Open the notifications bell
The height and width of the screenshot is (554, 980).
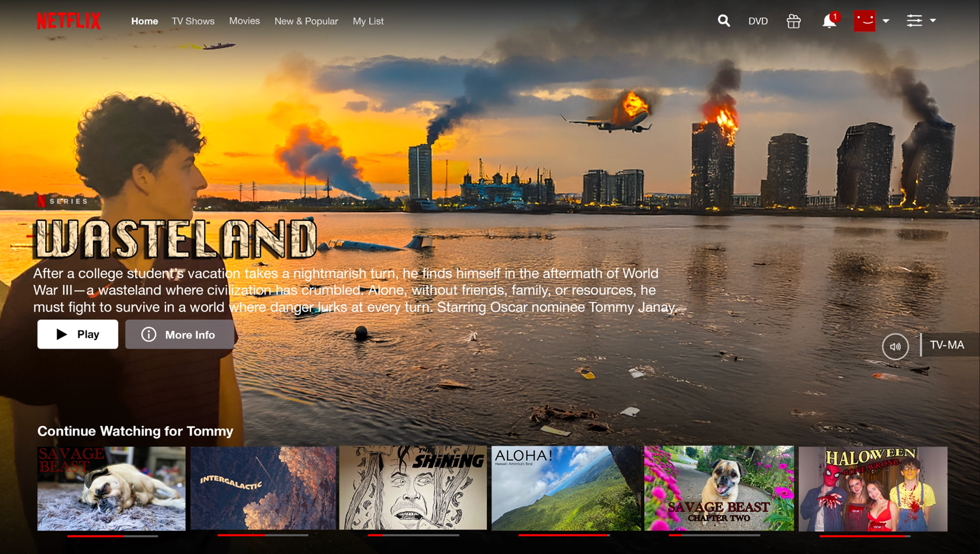coord(830,21)
